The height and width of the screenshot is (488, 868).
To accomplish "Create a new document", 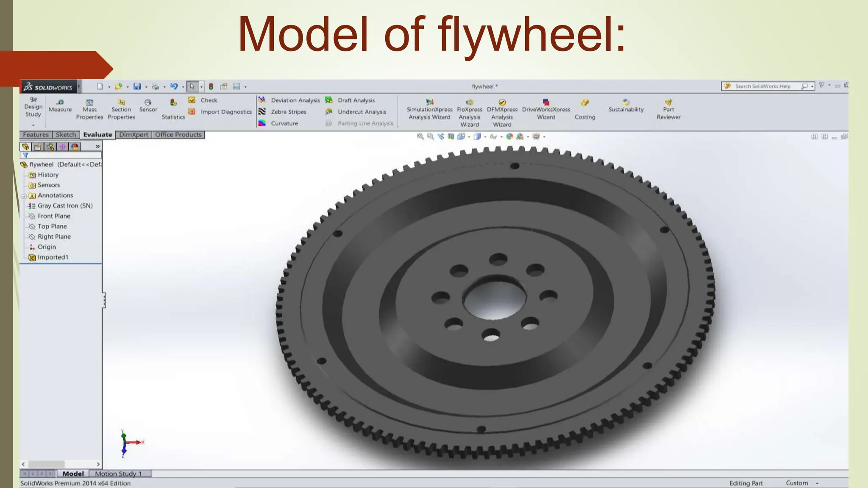I will click(100, 86).
